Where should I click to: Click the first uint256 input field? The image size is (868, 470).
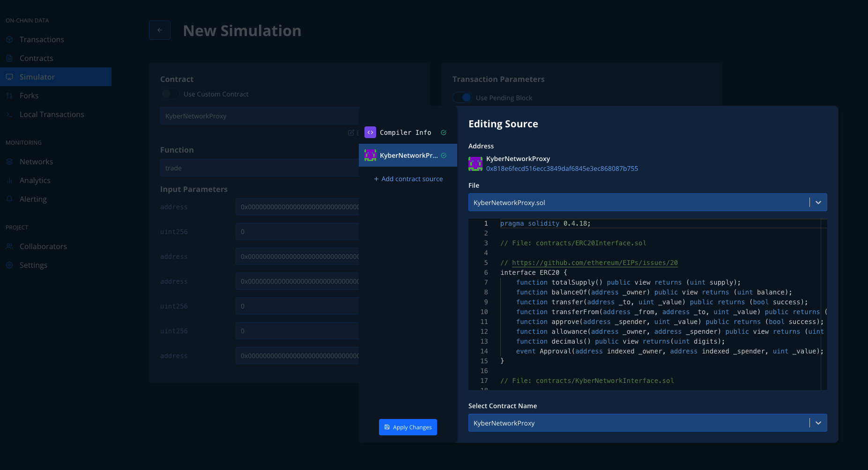click(297, 231)
